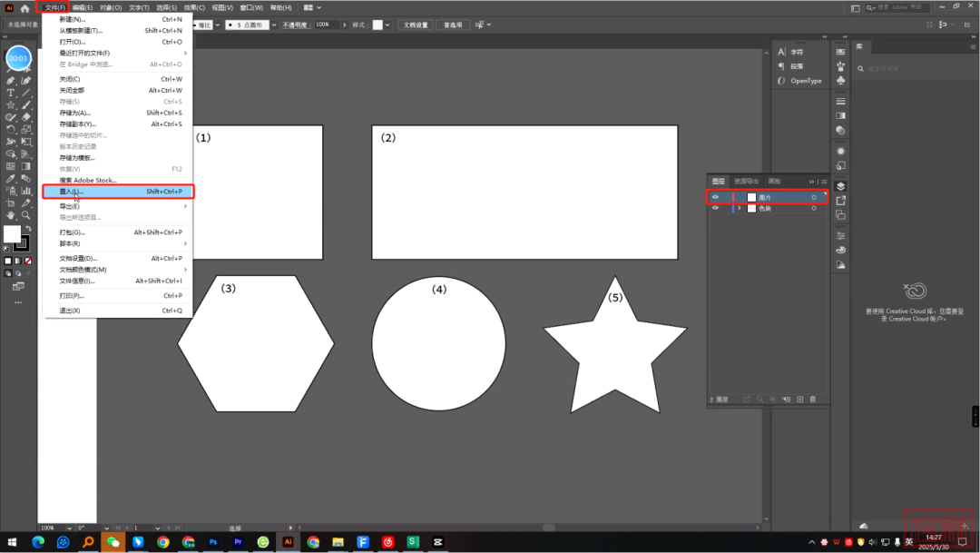Expand the 色块 layer
Screen dimensions: 980x553
pyautogui.click(x=740, y=208)
